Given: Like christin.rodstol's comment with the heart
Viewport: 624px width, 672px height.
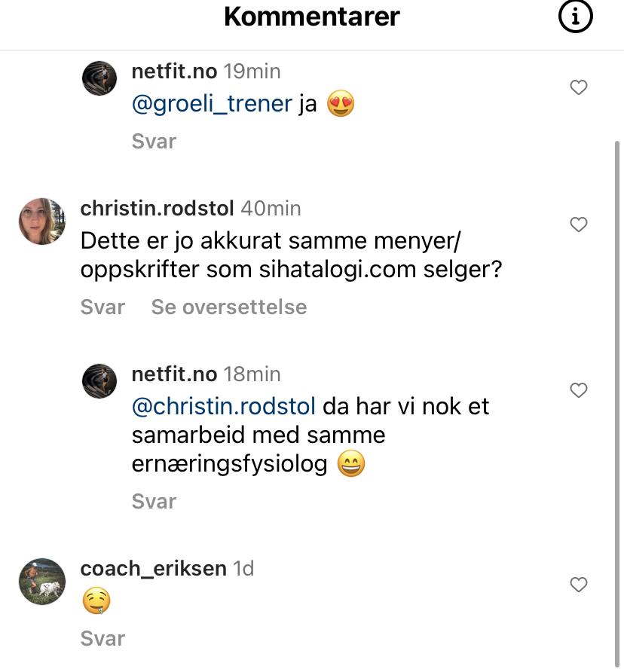Looking at the screenshot, I should [579, 225].
